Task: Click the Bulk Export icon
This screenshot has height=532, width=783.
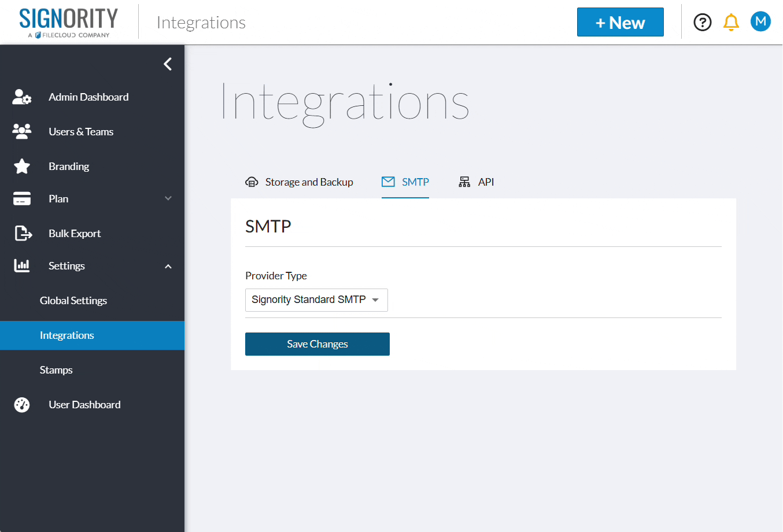Action: 23,234
